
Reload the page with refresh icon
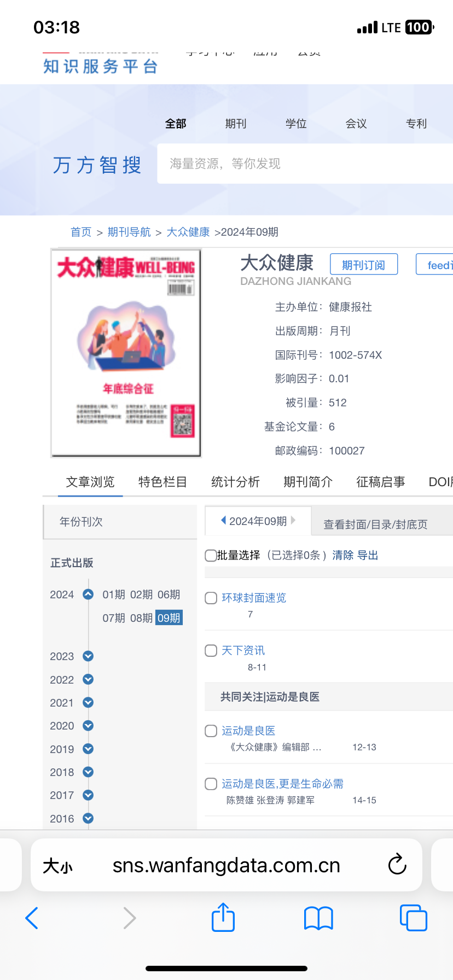click(x=397, y=865)
